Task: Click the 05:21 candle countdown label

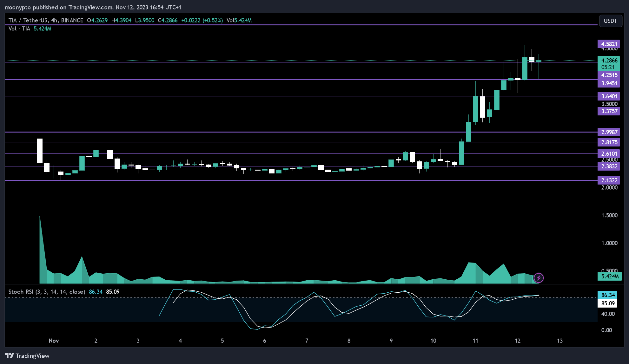Action: [x=609, y=67]
